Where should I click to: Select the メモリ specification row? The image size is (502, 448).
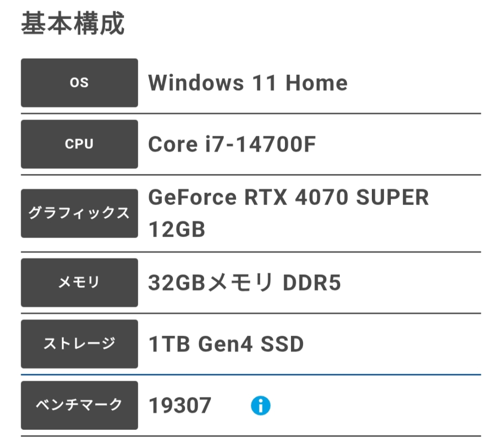(x=251, y=282)
